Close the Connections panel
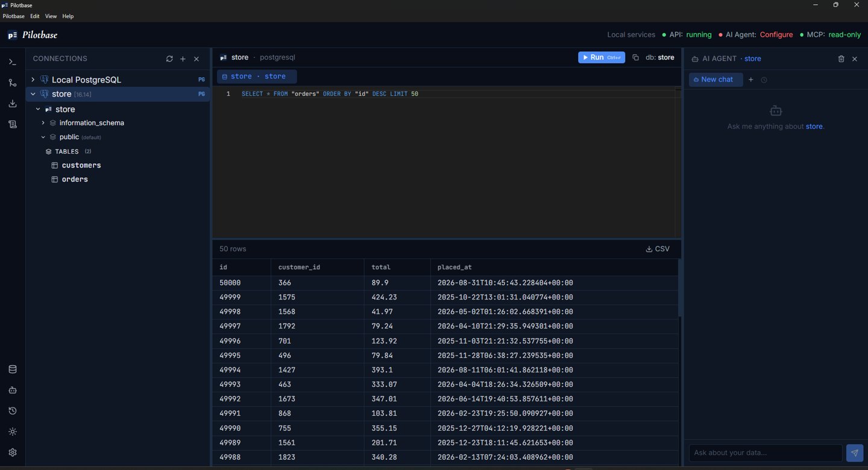868x470 pixels. pos(197,59)
